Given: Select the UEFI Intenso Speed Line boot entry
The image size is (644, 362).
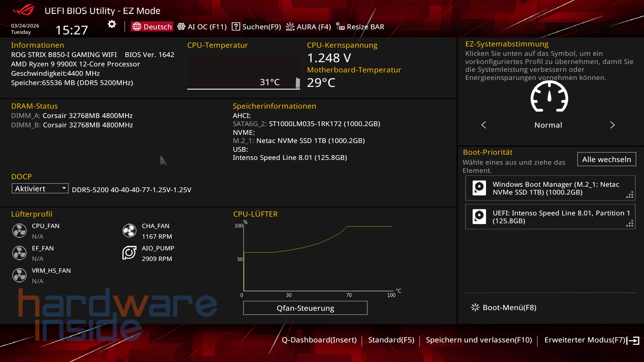Looking at the screenshot, I should pos(550,217).
